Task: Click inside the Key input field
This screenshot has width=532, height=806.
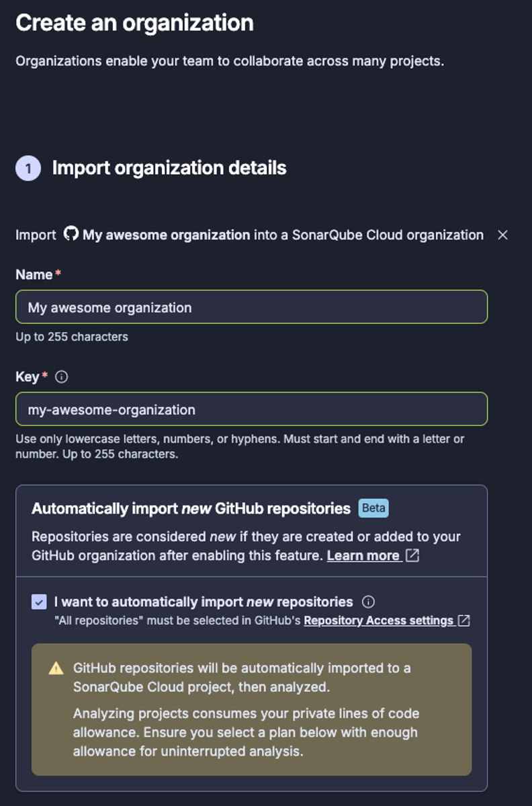Action: [251, 409]
